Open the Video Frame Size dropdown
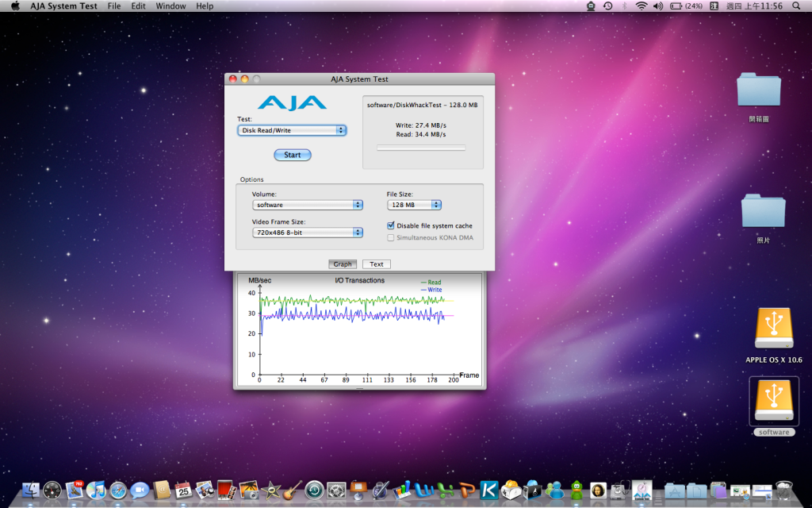 coord(307,233)
